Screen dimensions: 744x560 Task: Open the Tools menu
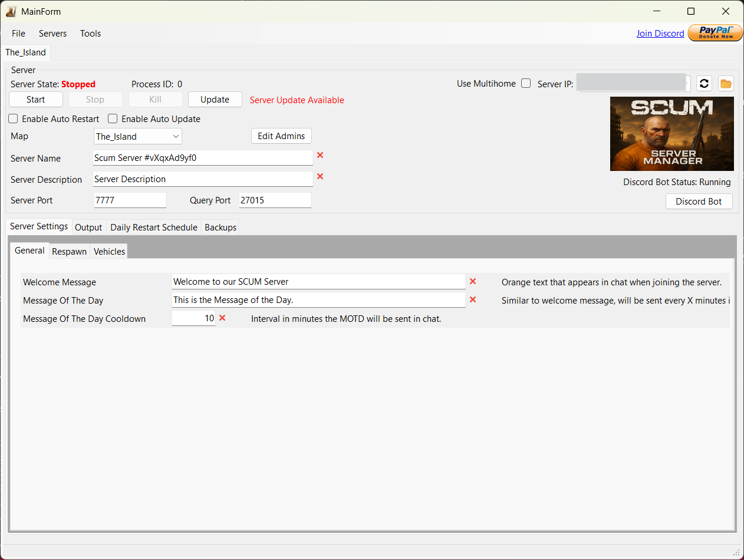(91, 34)
